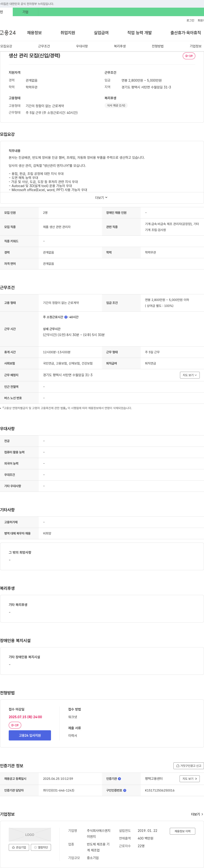204x868 pixels.
Task: Select the salary text 연봉 2,800만원 ~ 5,000만원
Action: (x=141, y=81)
